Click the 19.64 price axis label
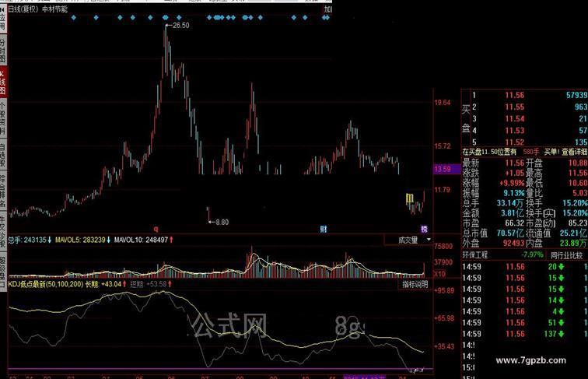This screenshot has width=588, height=379. [443, 103]
